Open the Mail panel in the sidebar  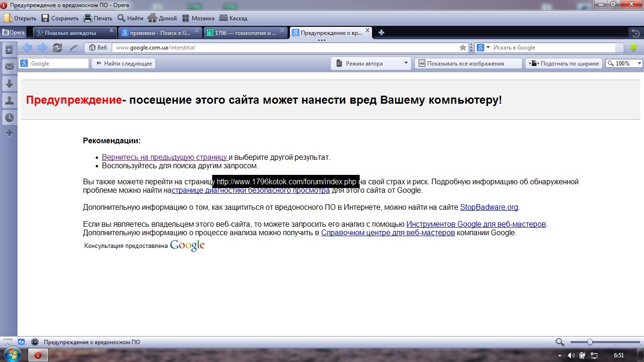[x=9, y=67]
